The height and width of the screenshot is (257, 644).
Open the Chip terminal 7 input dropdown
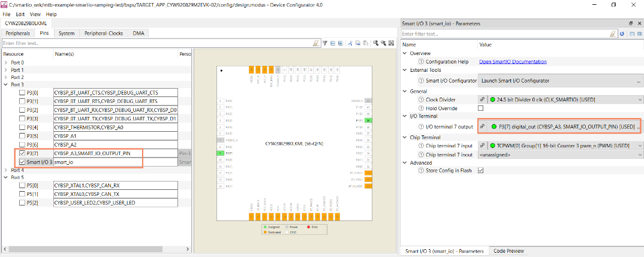640,146
